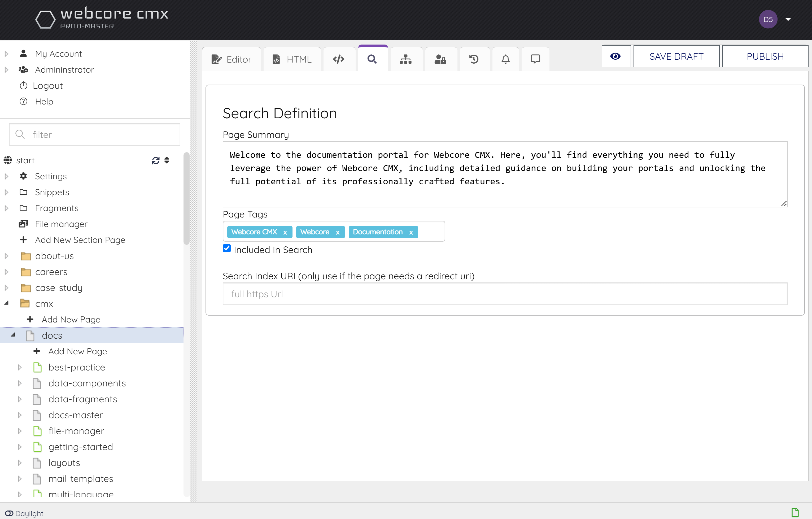812x519 pixels.
Task: Open the HTML tab view
Action: [x=292, y=59]
